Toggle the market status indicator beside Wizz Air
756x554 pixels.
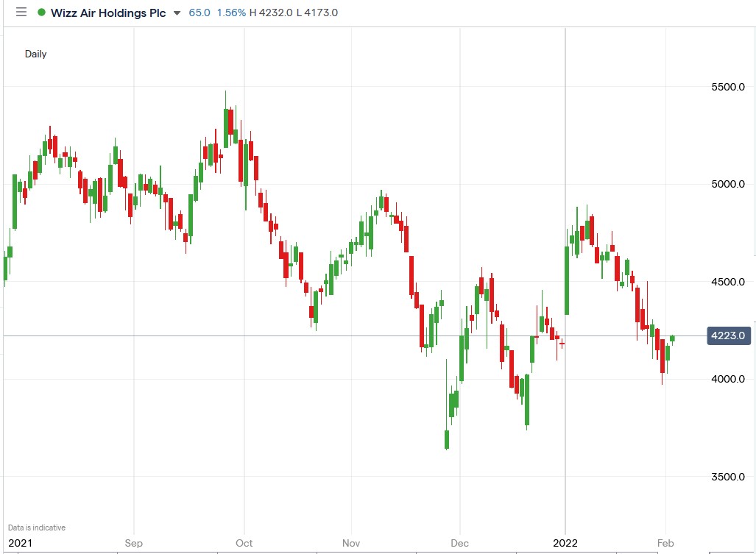43,12
